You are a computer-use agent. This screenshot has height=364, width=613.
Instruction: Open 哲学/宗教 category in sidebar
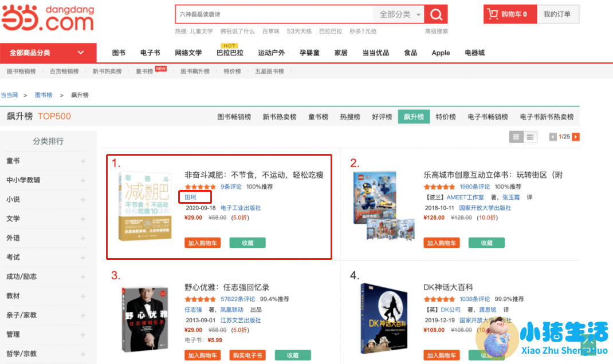22,354
